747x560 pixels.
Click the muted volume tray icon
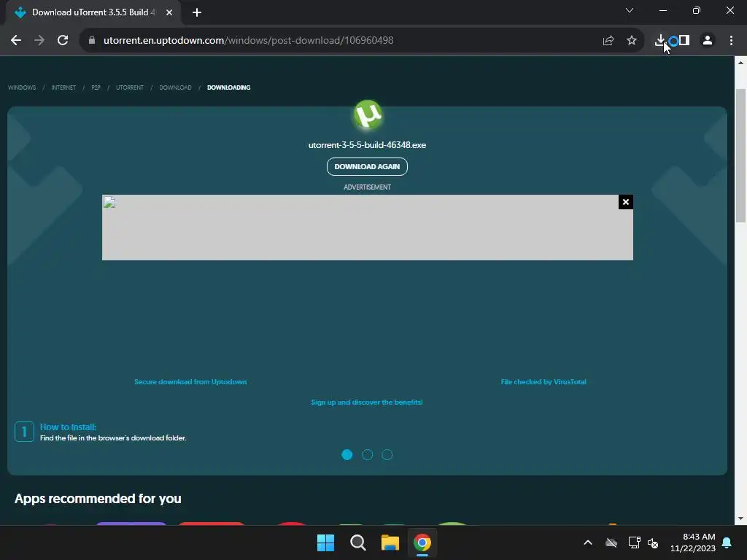click(653, 542)
